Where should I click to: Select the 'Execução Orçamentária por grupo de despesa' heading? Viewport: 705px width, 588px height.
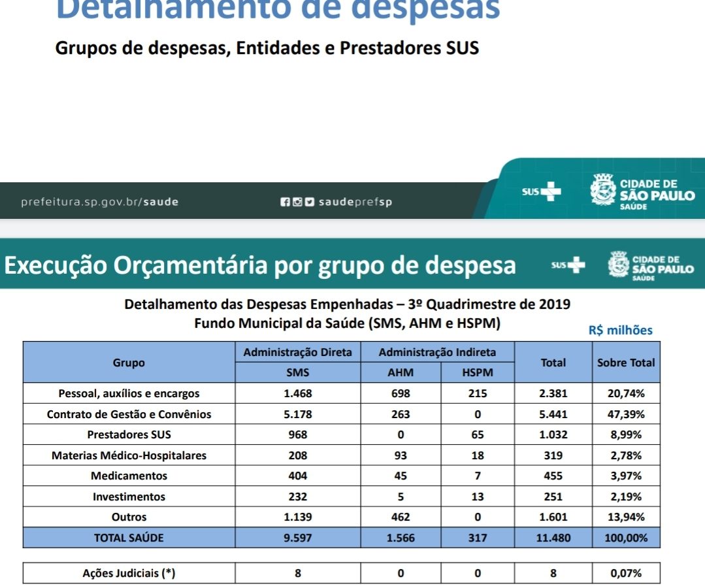pyautogui.click(x=260, y=266)
